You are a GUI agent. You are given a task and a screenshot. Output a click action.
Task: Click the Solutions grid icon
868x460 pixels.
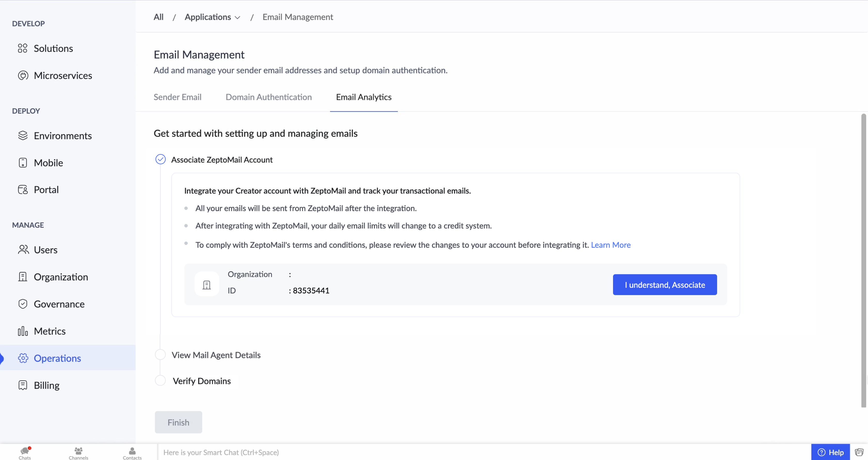22,49
